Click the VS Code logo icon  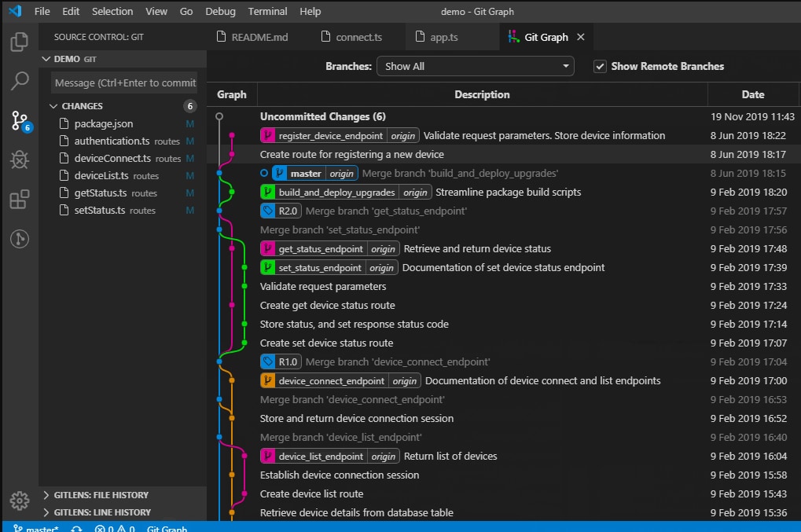tap(15, 11)
